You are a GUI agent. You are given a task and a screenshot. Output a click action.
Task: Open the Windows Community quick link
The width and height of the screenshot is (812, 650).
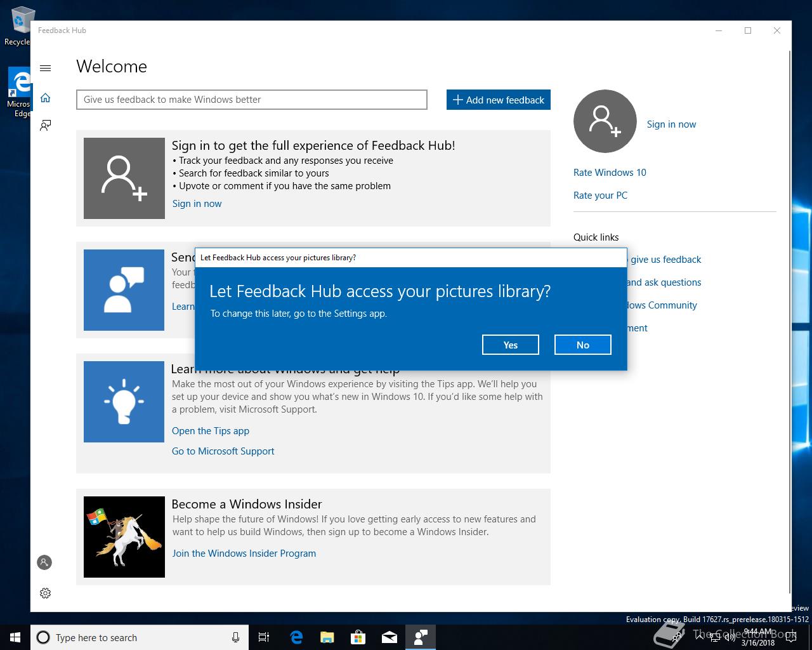coord(662,305)
